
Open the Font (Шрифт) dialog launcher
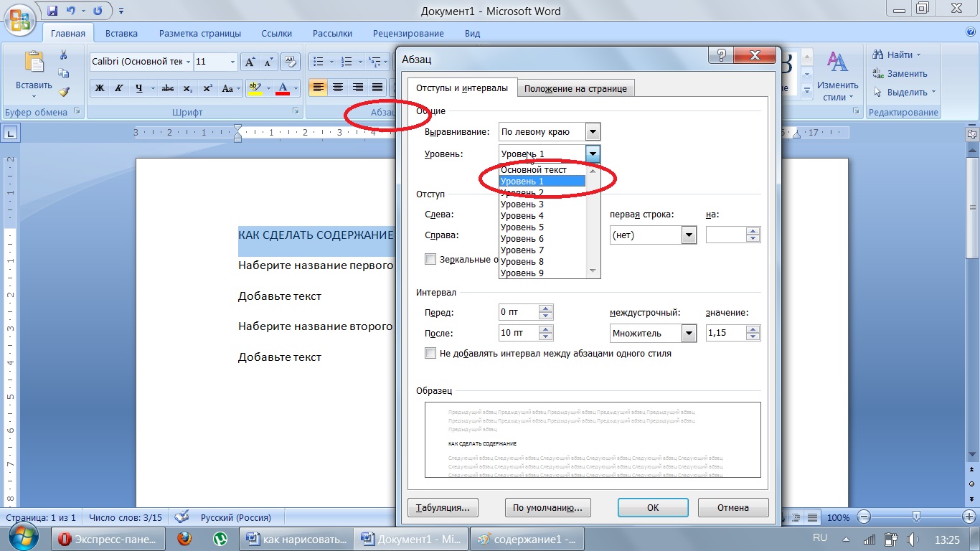click(296, 113)
